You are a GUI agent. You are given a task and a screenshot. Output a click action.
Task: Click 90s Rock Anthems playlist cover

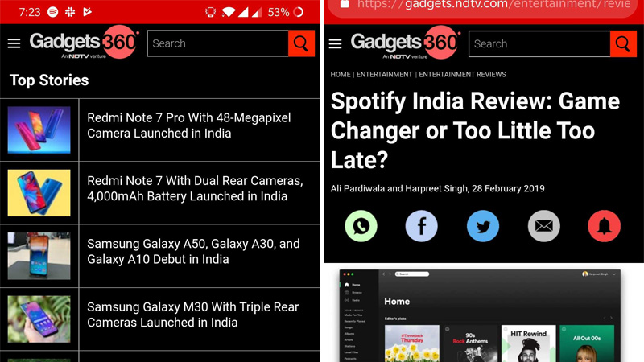tap(470, 343)
